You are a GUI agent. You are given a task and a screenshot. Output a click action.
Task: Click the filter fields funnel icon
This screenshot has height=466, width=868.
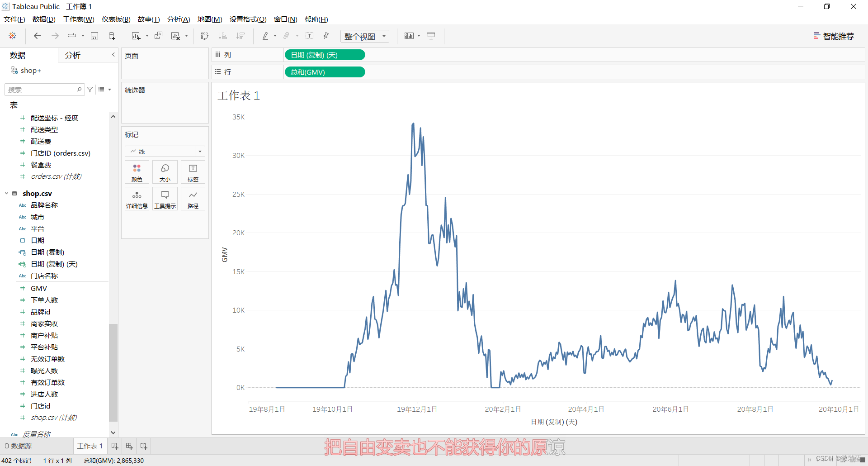point(90,90)
